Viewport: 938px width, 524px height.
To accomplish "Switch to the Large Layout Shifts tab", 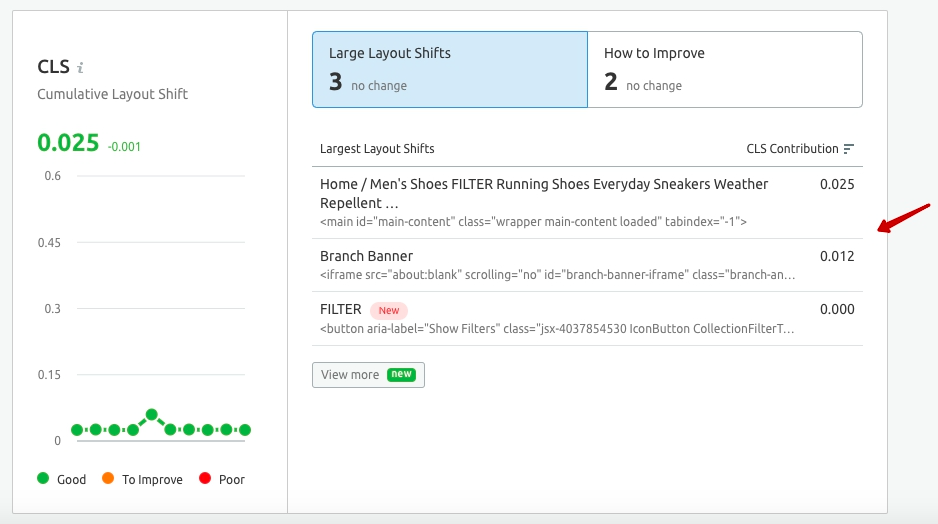I will (449, 69).
